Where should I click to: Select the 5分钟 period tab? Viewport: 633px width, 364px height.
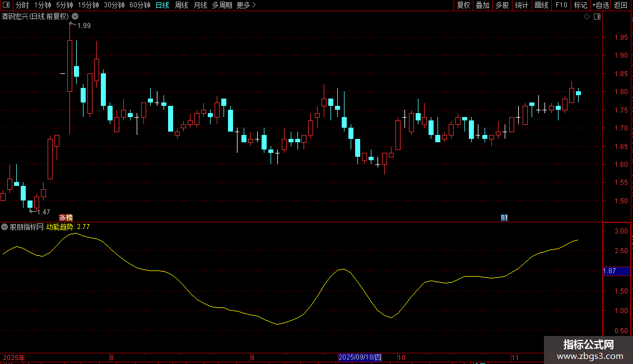pos(64,5)
